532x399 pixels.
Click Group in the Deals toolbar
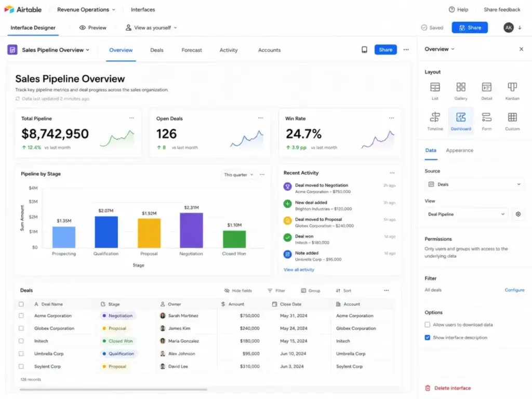click(311, 290)
